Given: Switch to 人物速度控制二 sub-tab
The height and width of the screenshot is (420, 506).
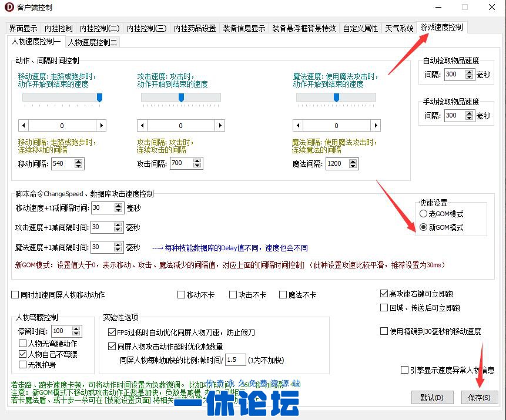Looking at the screenshot, I should 93,42.
